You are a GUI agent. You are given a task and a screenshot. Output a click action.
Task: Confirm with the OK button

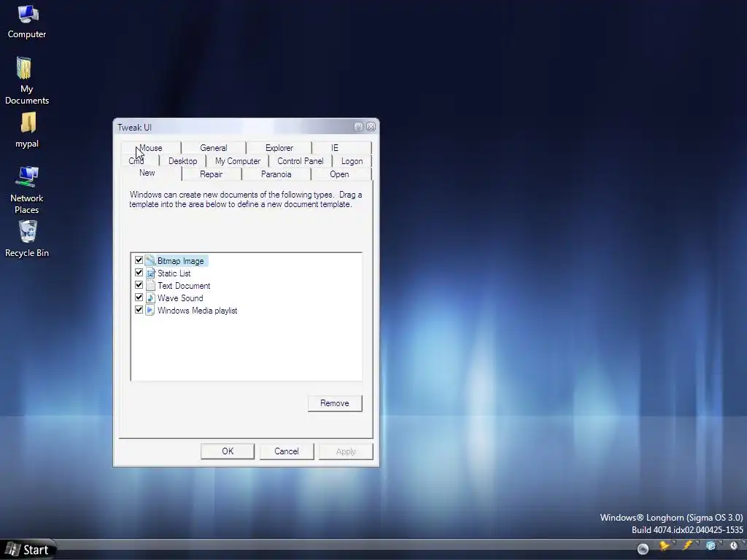(228, 451)
